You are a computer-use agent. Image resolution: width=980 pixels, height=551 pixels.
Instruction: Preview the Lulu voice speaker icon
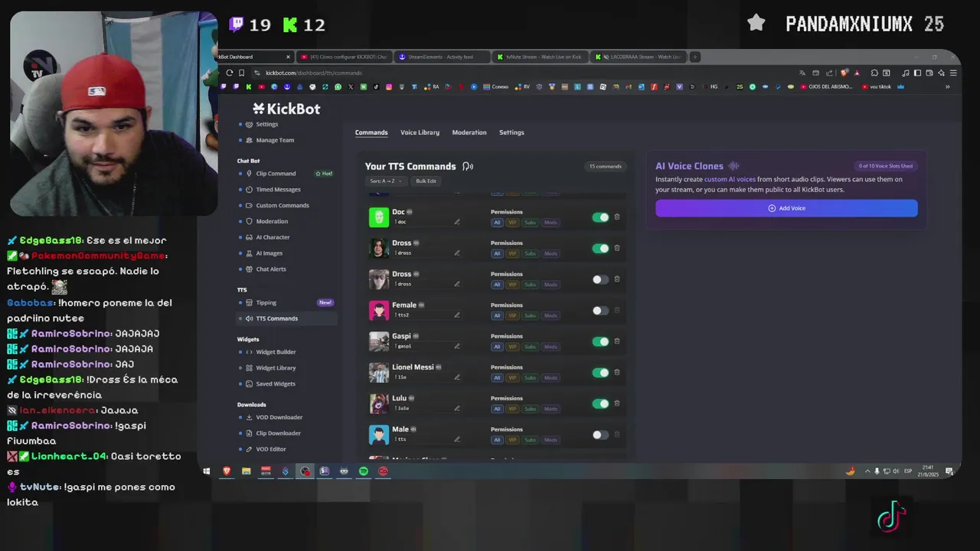coord(411,399)
